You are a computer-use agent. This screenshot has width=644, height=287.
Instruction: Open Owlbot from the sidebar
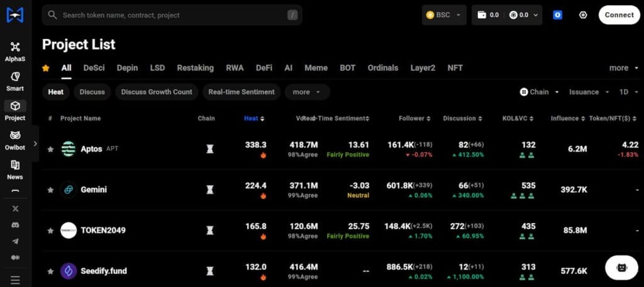(x=15, y=139)
